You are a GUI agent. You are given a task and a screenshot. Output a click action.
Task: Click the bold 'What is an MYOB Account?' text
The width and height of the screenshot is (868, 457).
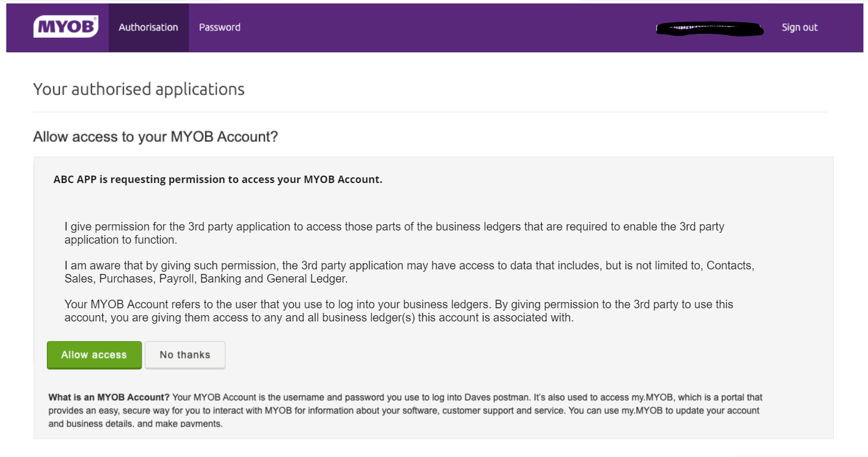109,397
